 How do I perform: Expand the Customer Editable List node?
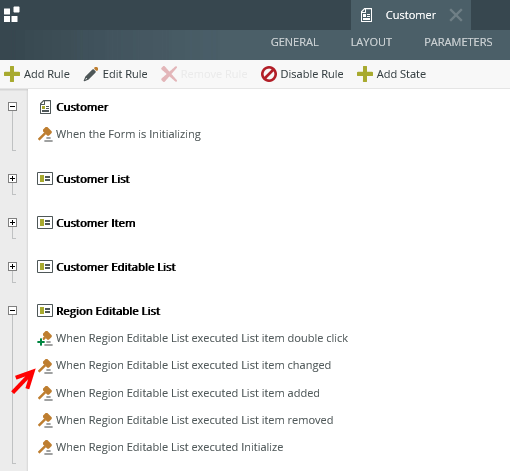pyautogui.click(x=13, y=267)
